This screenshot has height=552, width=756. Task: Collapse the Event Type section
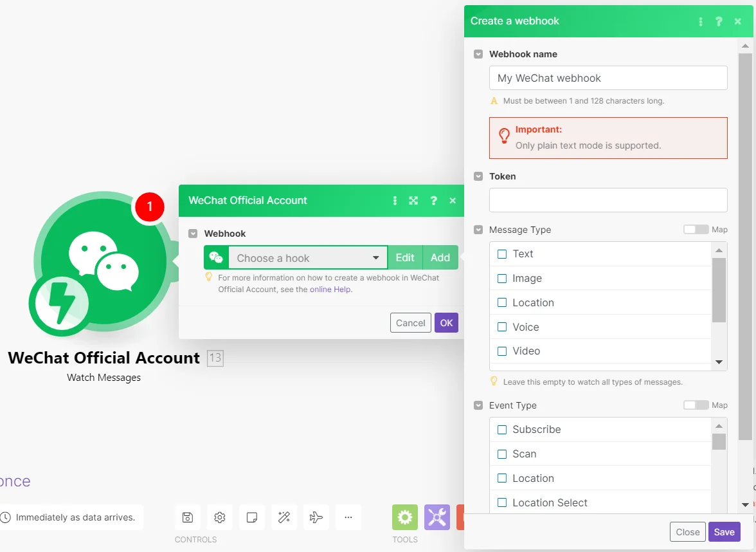click(x=478, y=405)
